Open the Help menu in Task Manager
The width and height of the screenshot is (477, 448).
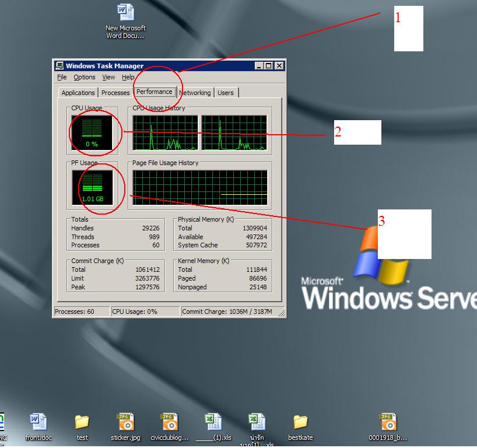click(x=128, y=77)
